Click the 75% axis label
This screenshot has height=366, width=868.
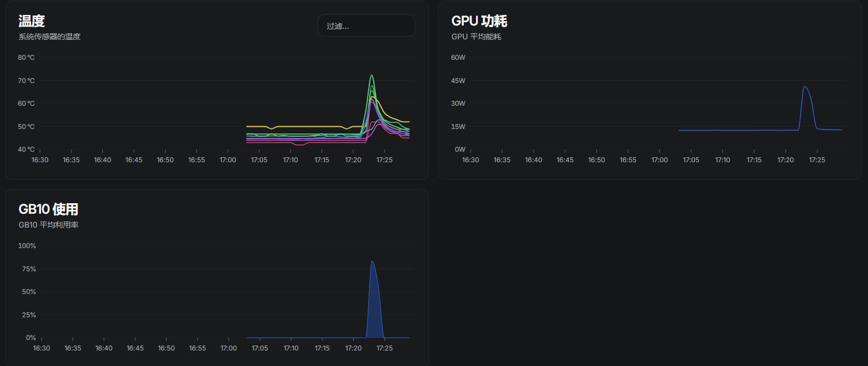click(28, 269)
